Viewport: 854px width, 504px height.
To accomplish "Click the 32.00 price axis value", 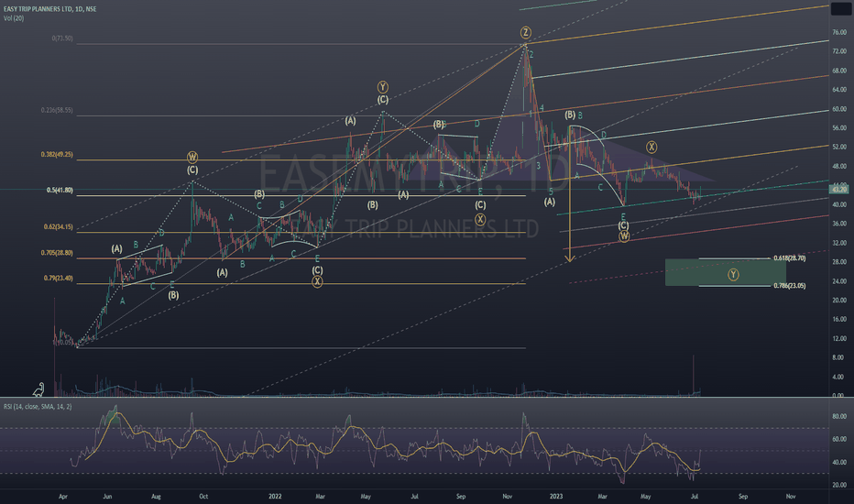I will pos(839,243).
